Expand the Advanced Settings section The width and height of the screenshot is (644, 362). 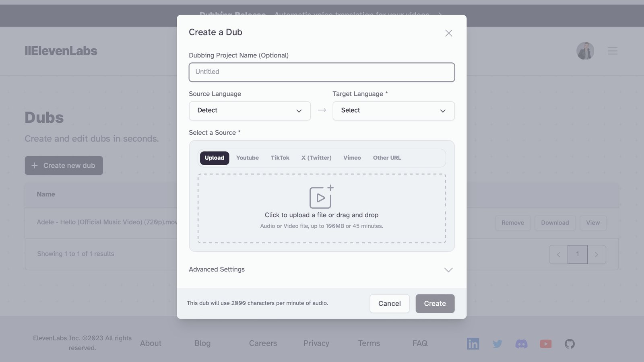pyautogui.click(x=322, y=269)
